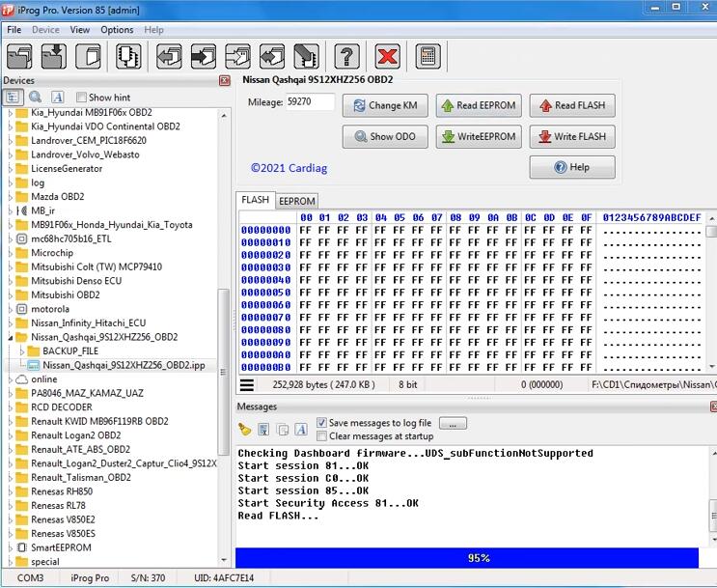Click the copy messages icon
717x588 pixels.
pyautogui.click(x=283, y=430)
